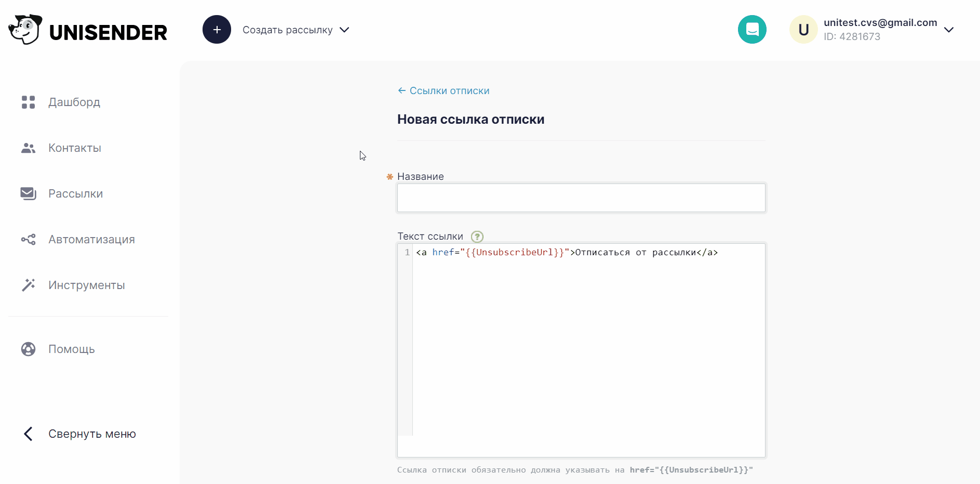Click the Контакты people icon

(28, 148)
